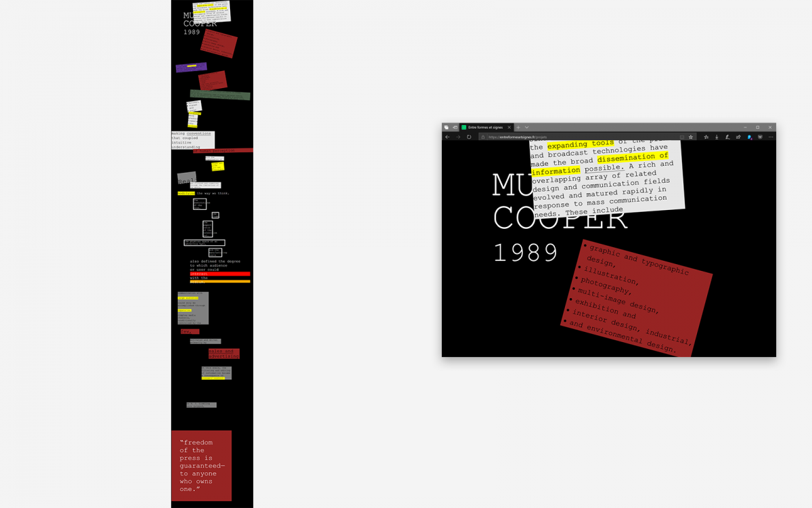Toggle the Reading view icon
The width and height of the screenshot is (812, 508).
click(681, 137)
